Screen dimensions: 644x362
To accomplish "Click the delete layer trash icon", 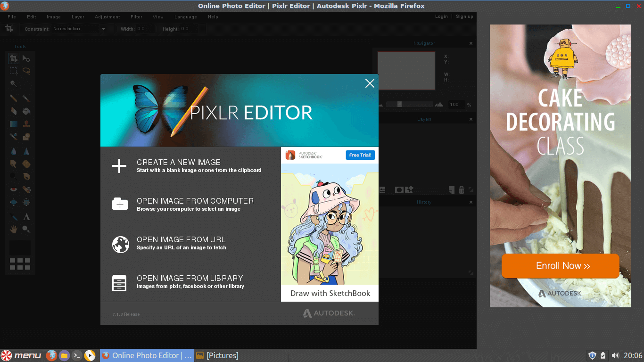I will [462, 190].
